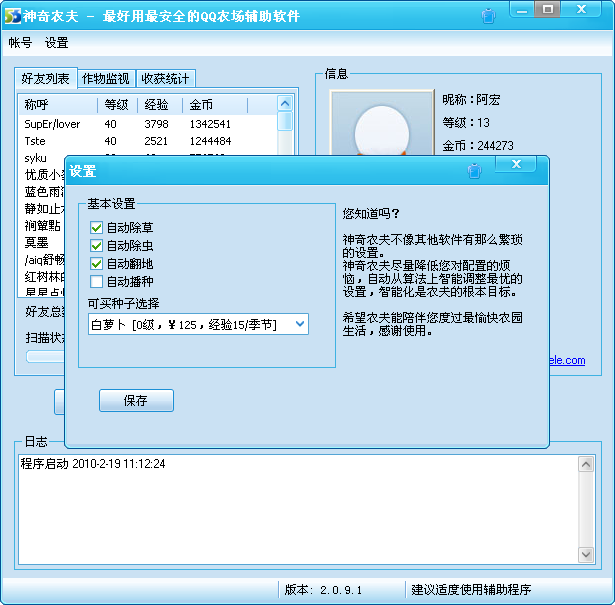Switch to the 好友列表 tab
The image size is (615, 605).
pyautogui.click(x=45, y=78)
